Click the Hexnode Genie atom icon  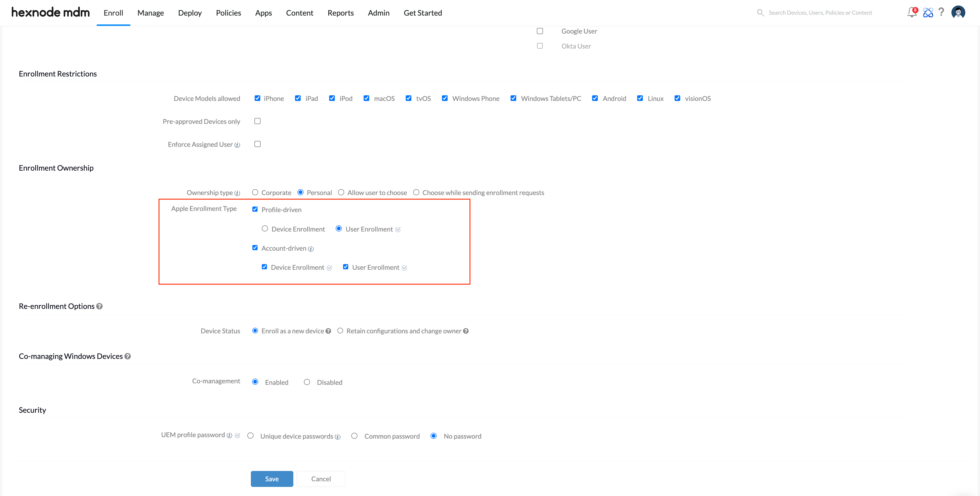click(x=928, y=13)
